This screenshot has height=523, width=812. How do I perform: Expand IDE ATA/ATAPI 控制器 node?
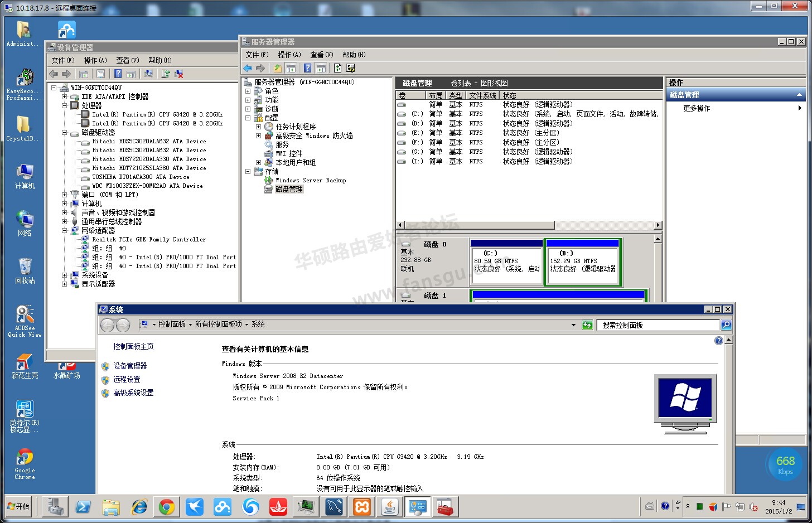click(65, 96)
